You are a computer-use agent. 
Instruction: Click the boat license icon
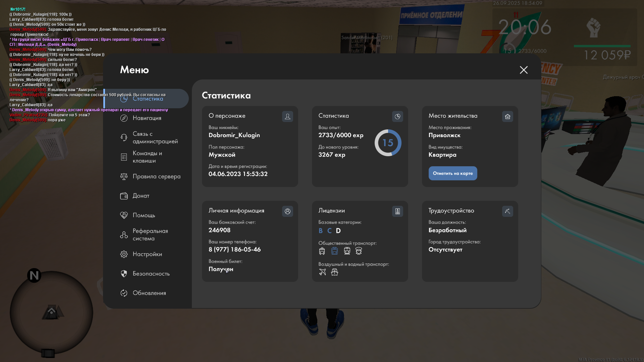[x=334, y=272]
